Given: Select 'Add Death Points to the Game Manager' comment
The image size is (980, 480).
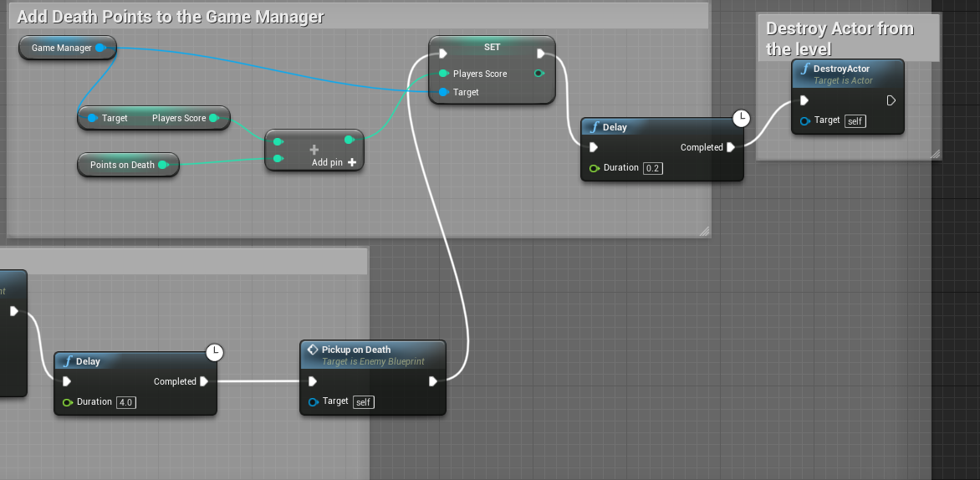Looking at the screenshot, I should tap(171, 17).
